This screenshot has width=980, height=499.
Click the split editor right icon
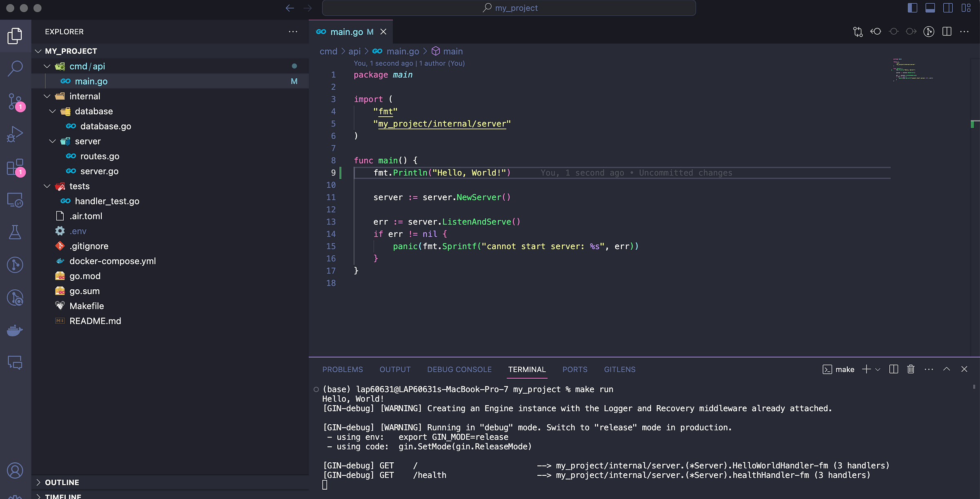click(947, 31)
